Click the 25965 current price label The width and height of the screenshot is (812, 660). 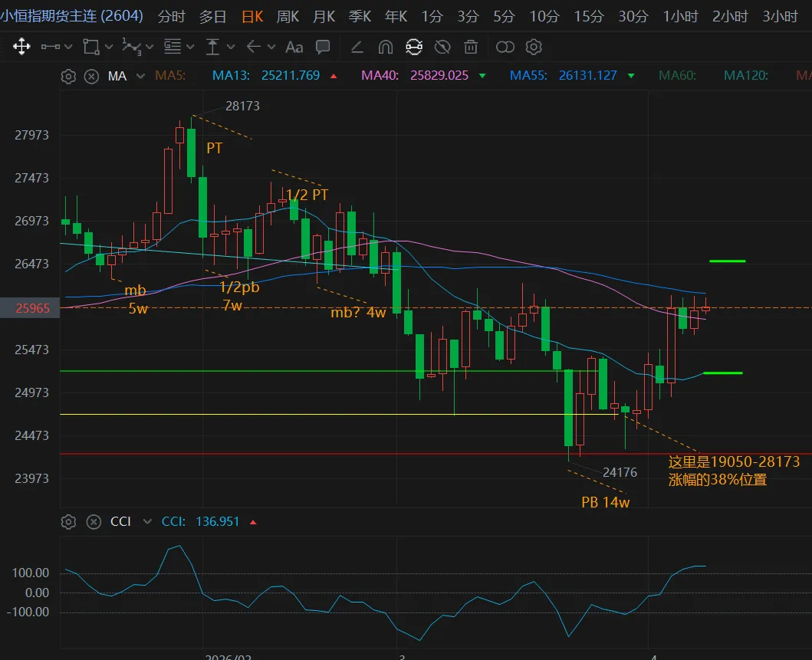(x=33, y=308)
